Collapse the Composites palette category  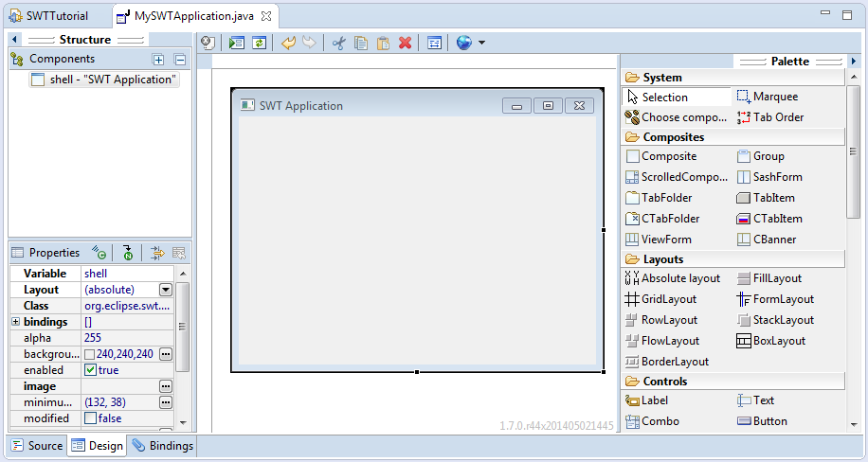pos(734,136)
